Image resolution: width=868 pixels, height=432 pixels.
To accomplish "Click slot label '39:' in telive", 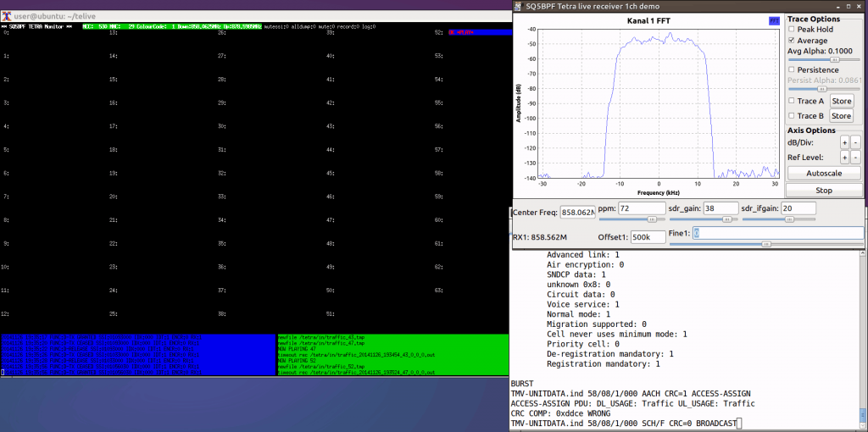I will pos(330,33).
